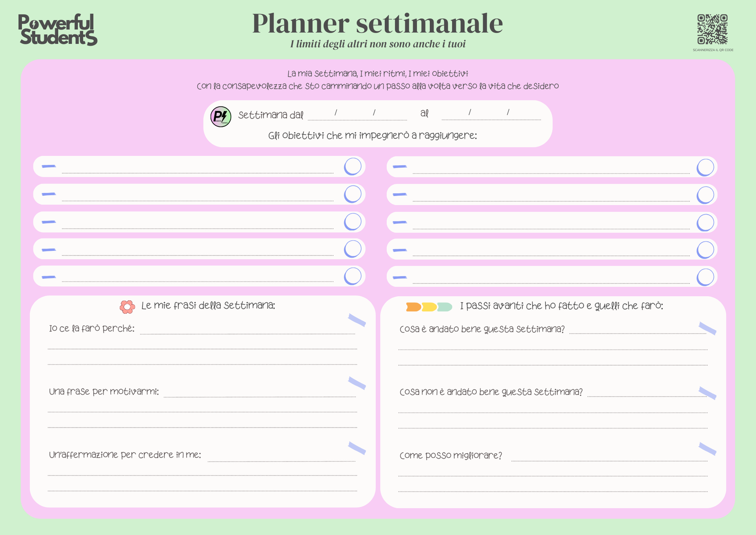The height and width of the screenshot is (535, 756).
Task: Click the pink flower icon
Action: point(127,307)
